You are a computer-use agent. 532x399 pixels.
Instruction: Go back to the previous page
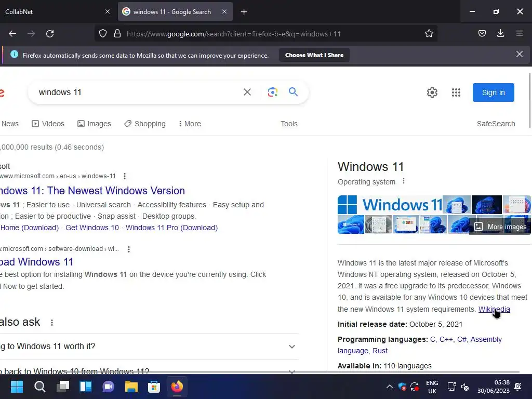click(x=12, y=34)
